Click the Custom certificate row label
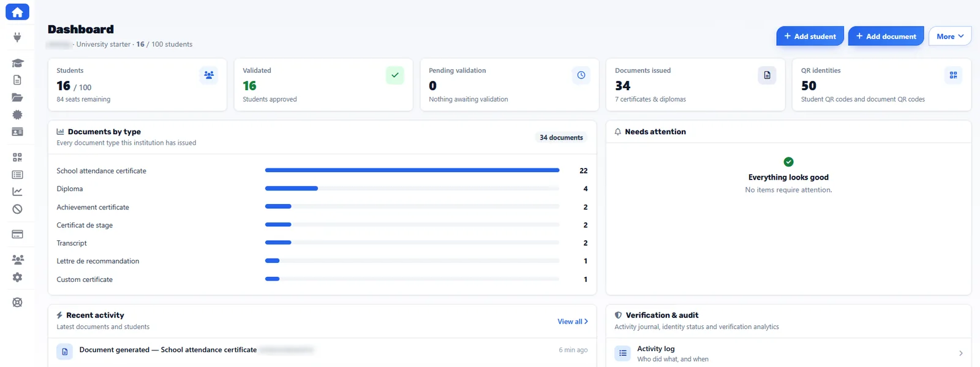The width and height of the screenshot is (980, 367). click(x=85, y=279)
